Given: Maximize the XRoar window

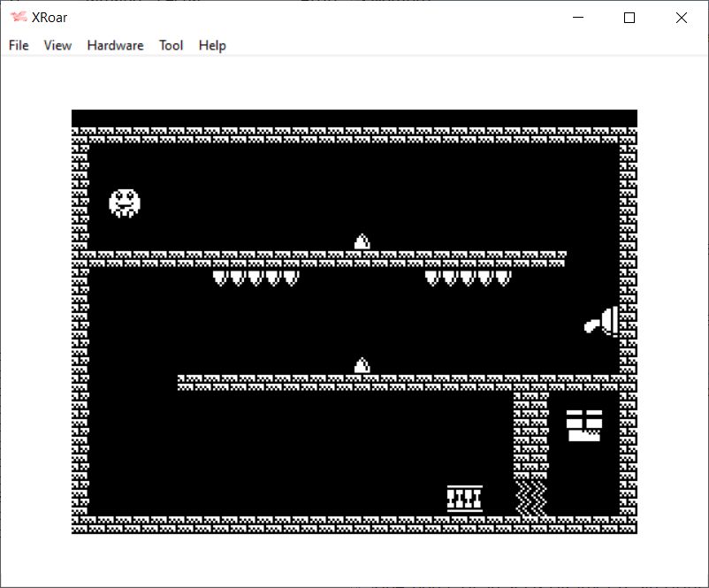Looking at the screenshot, I should pos(629,18).
